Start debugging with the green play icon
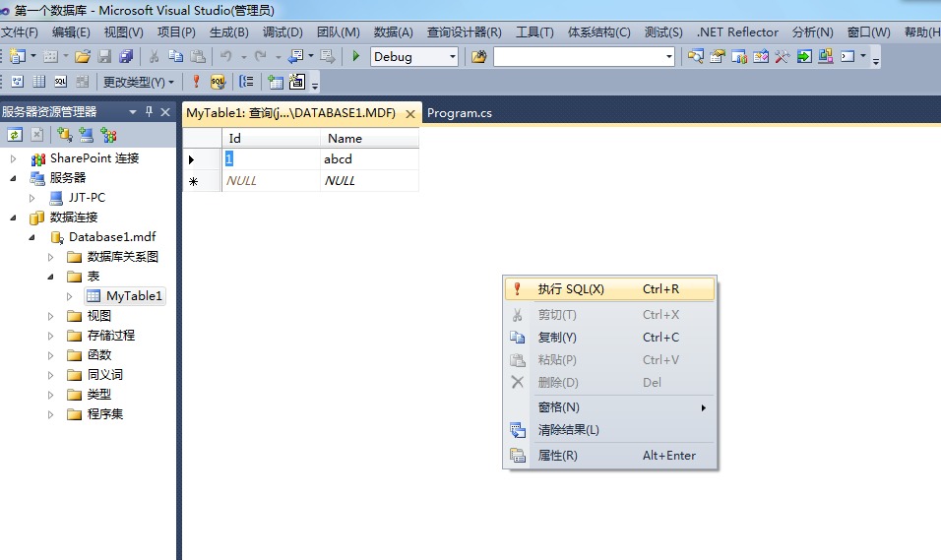941x560 pixels. tap(356, 56)
